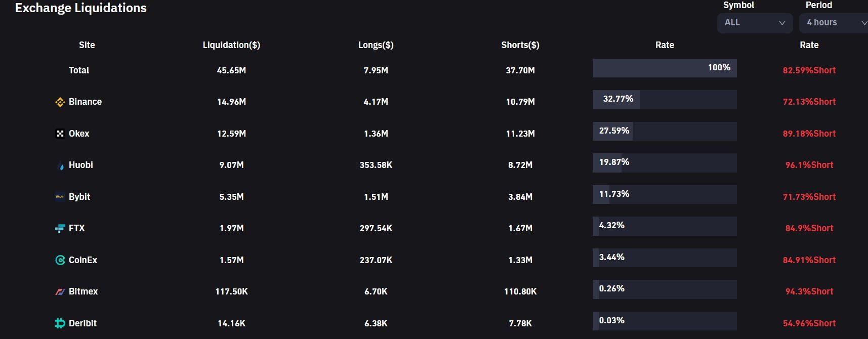The width and height of the screenshot is (868, 339).
Task: Open the Binance exchange name link
Action: point(85,102)
